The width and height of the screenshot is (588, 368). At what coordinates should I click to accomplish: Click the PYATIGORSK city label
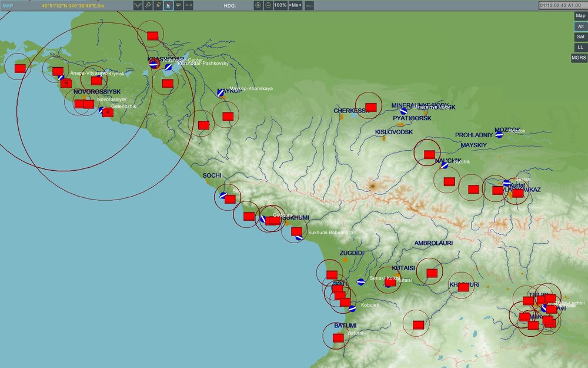click(x=412, y=118)
